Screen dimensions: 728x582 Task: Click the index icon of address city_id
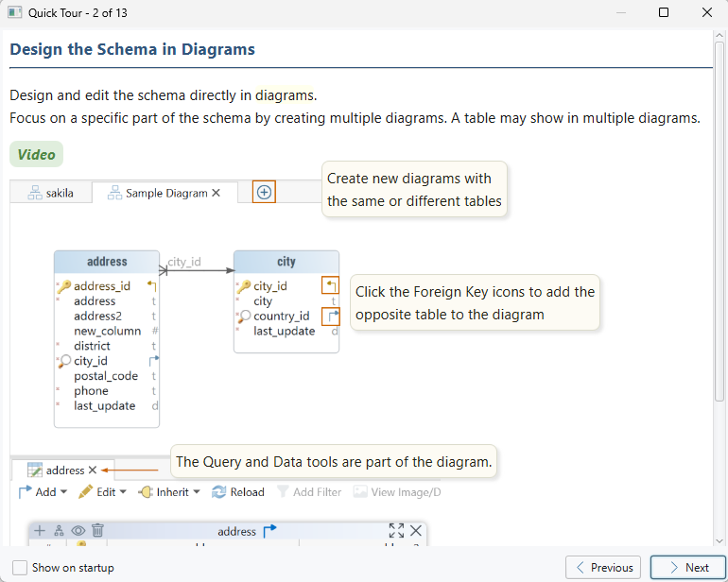[64, 361]
